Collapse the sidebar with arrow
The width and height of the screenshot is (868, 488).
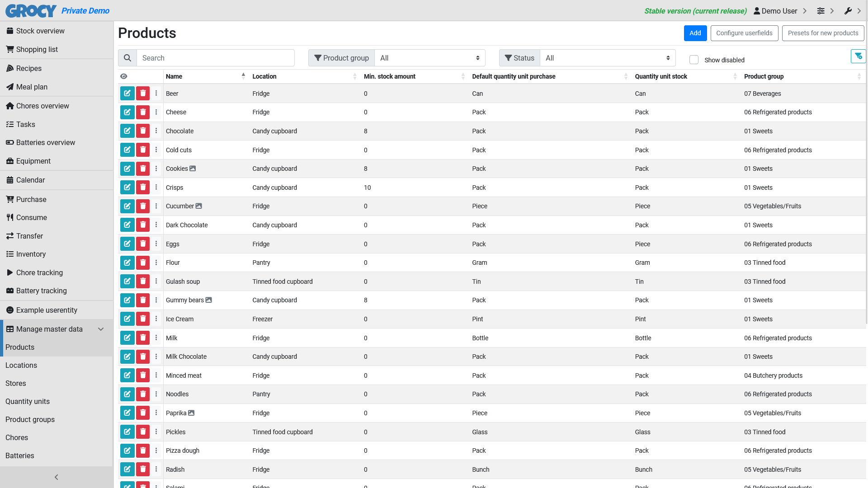coord(57,477)
